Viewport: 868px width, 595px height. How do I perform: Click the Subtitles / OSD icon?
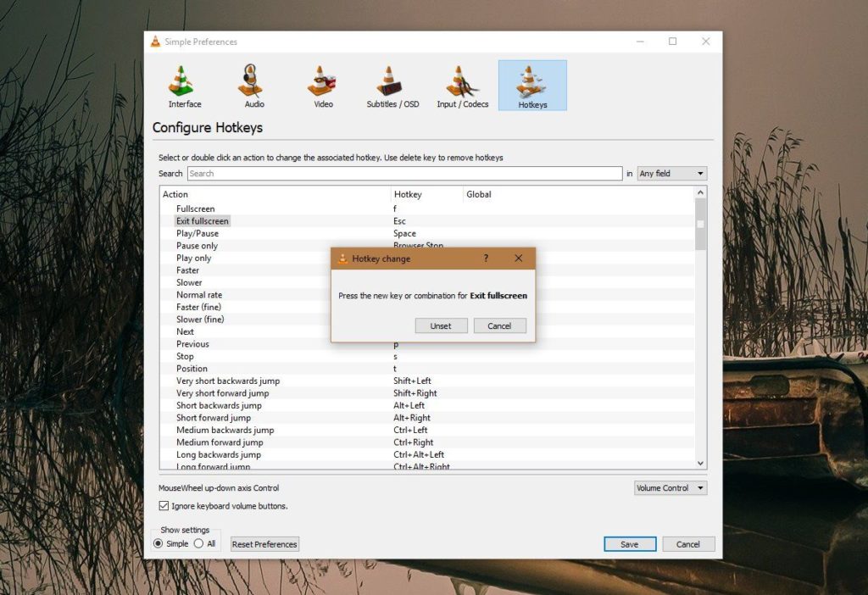[x=392, y=83]
